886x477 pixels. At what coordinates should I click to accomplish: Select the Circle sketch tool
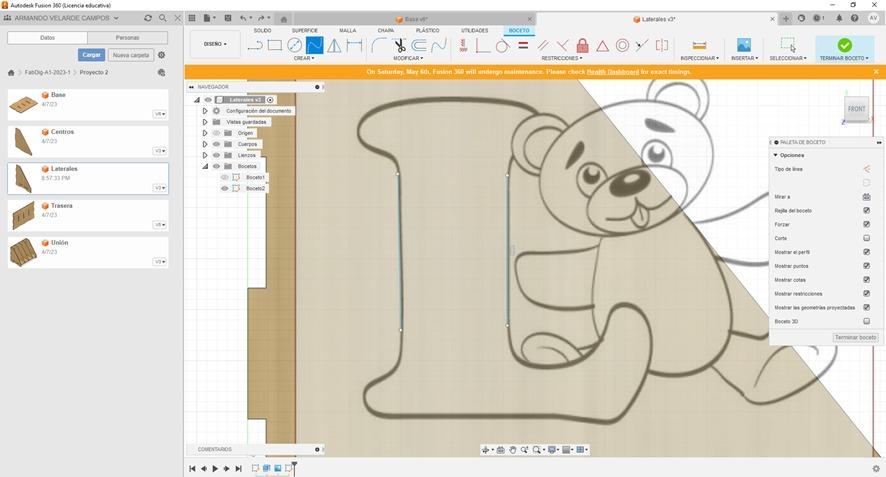coord(294,45)
